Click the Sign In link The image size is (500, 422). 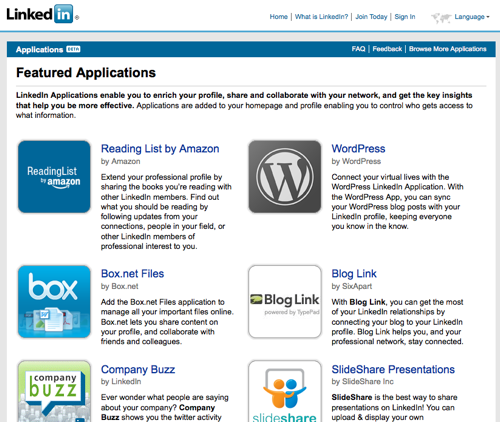click(405, 17)
